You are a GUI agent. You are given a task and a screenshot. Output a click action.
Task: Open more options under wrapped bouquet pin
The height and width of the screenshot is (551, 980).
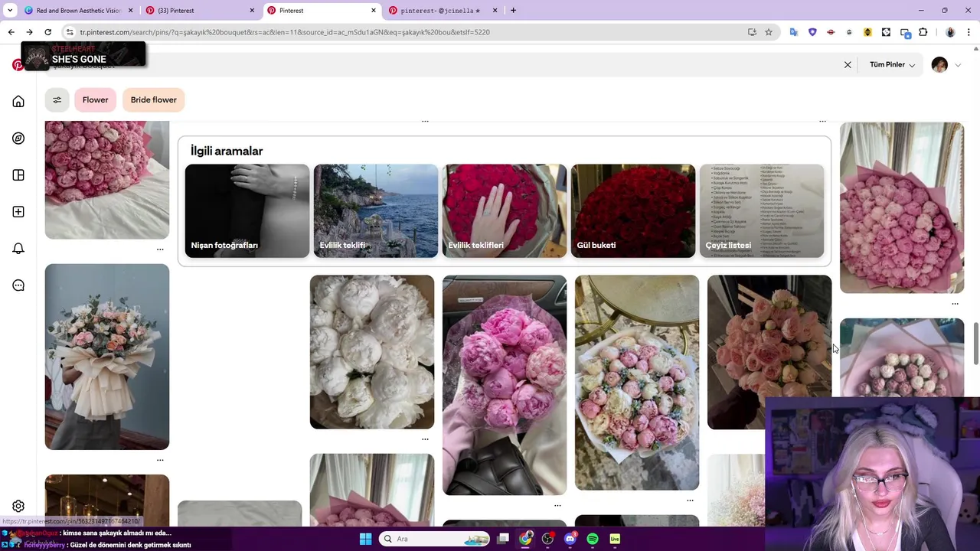coord(160,460)
